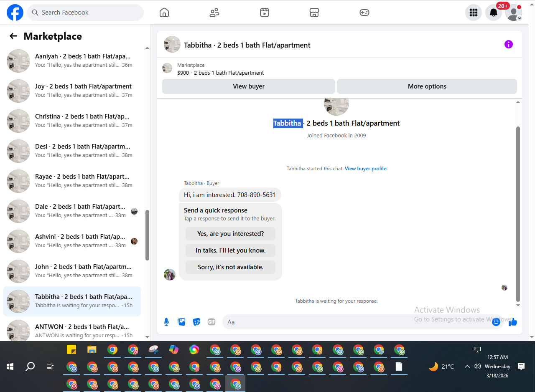Open the grid Menu icon
The width and height of the screenshot is (535, 392).
coord(474,13)
